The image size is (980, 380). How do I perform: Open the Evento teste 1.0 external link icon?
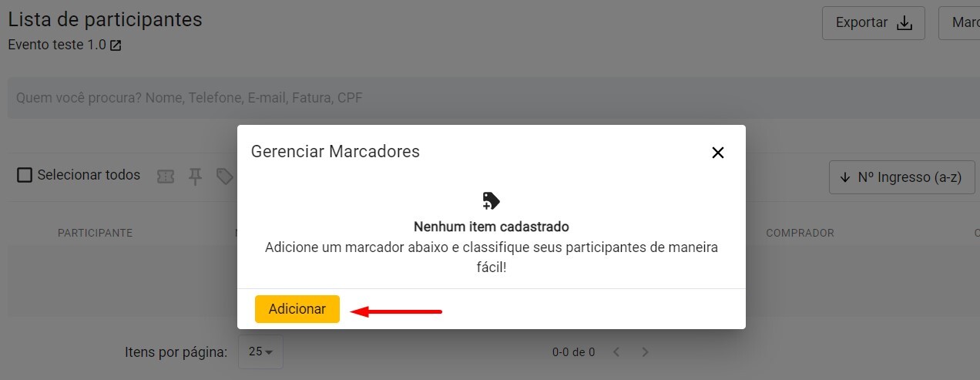tap(116, 45)
